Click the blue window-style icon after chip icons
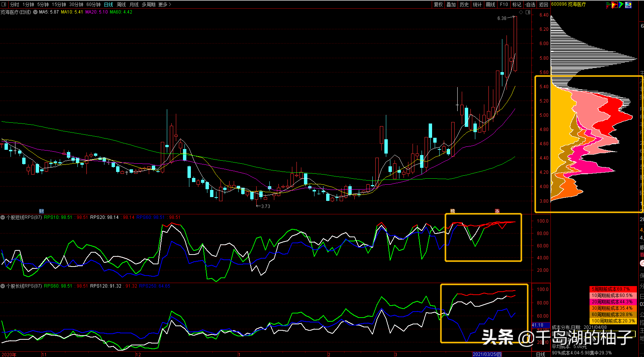The width and height of the screenshot is (644, 357). pos(628,5)
